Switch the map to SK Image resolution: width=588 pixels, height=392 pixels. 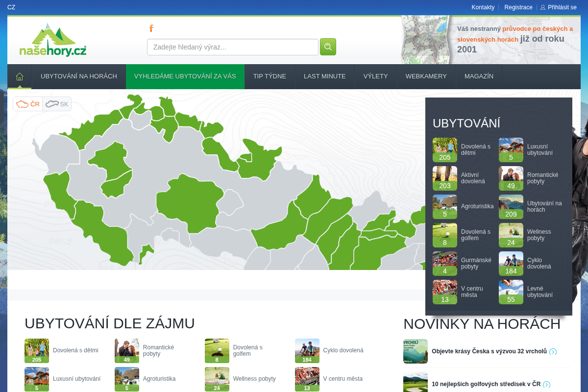point(57,104)
